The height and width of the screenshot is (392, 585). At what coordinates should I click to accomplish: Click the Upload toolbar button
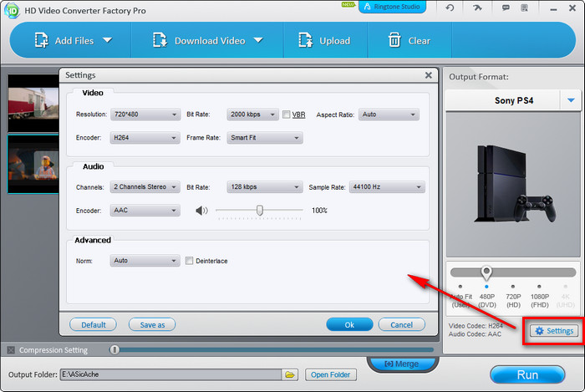click(324, 41)
